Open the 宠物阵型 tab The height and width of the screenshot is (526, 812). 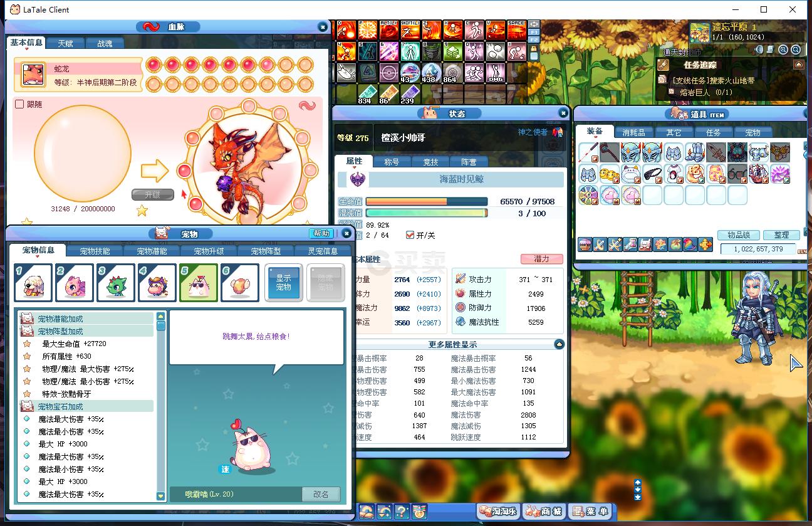click(x=266, y=251)
